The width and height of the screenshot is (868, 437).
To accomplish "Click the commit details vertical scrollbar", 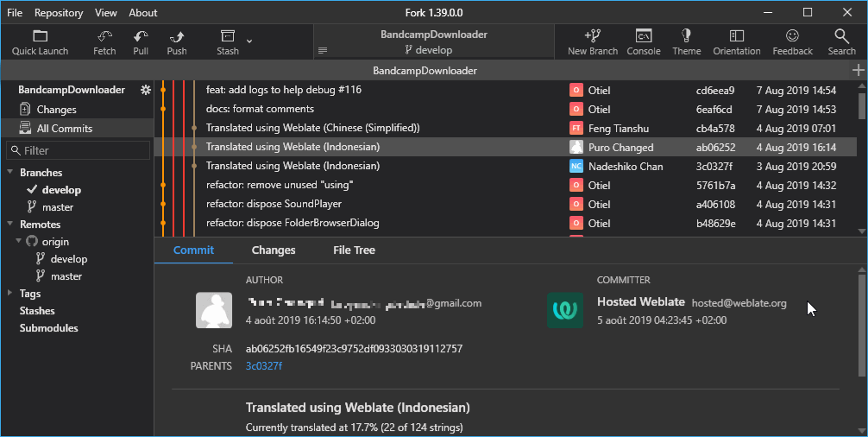I will pyautogui.click(x=861, y=326).
